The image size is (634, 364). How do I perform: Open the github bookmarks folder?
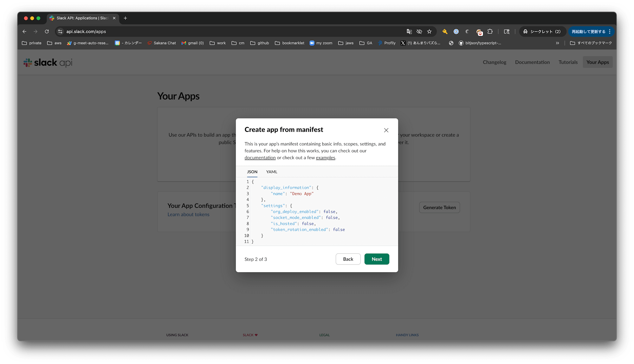(260, 43)
